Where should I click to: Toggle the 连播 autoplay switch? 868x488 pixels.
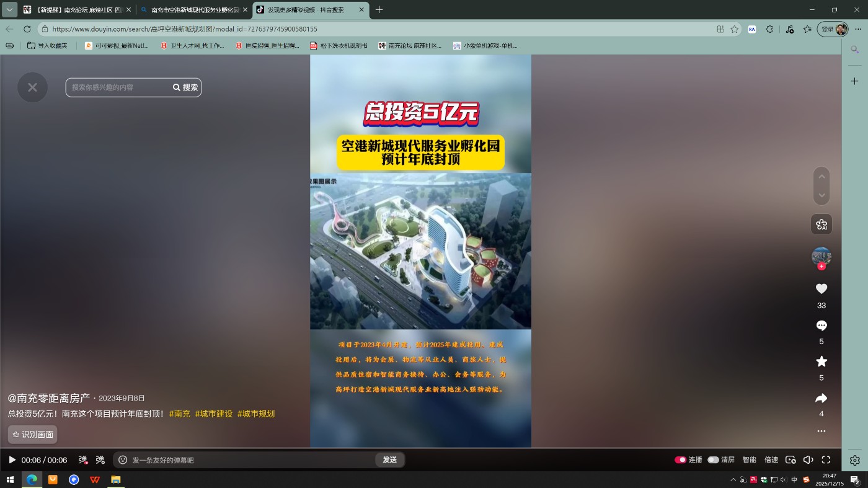680,460
